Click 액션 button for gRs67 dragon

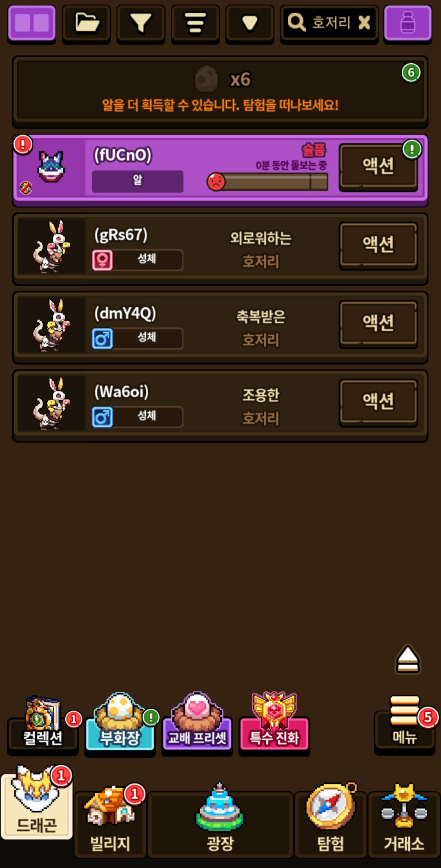[x=378, y=245]
